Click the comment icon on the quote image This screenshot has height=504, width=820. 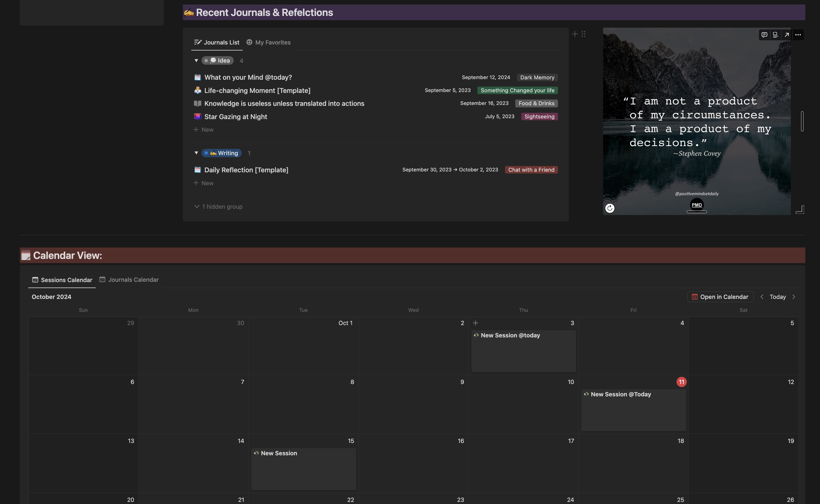764,35
